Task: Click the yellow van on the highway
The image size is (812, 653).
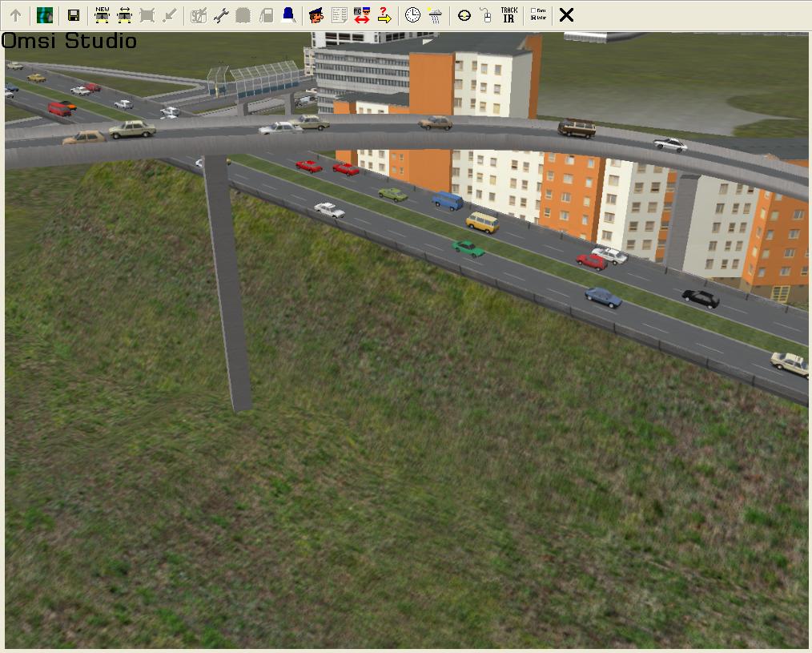Action: coord(482,222)
